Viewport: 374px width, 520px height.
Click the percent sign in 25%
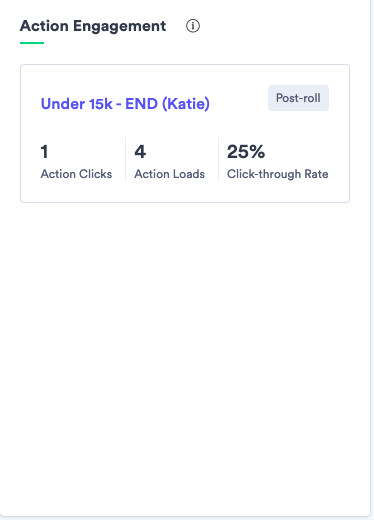(x=257, y=152)
